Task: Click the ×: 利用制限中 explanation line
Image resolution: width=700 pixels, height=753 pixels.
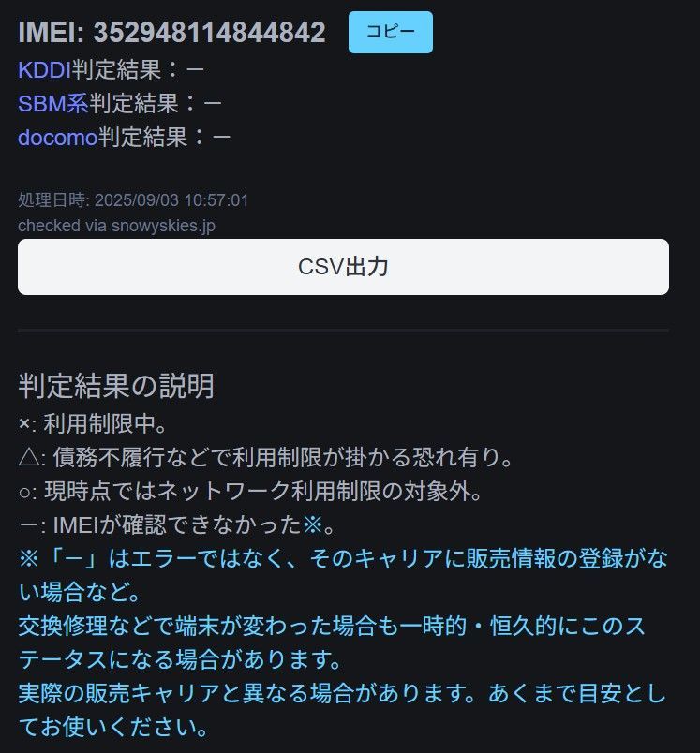Action: pyautogui.click(x=92, y=423)
